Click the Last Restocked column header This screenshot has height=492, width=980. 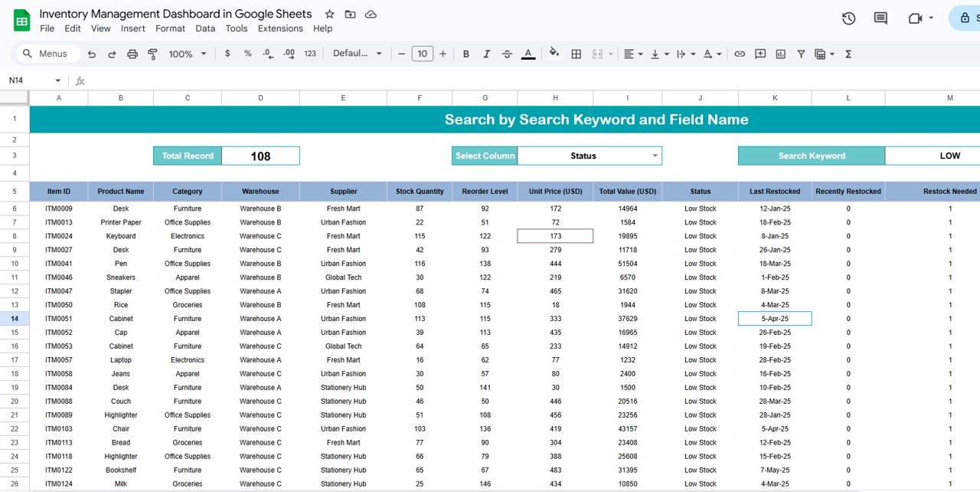click(x=775, y=192)
